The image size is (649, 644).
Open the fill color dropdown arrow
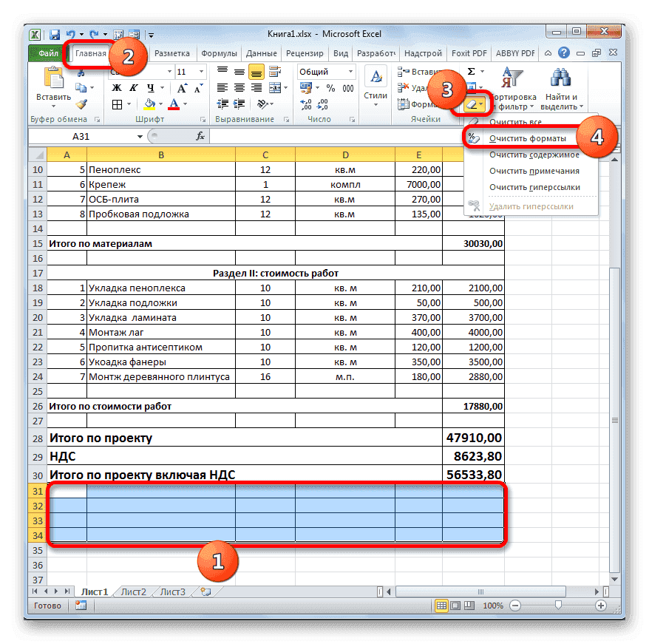click(160, 104)
